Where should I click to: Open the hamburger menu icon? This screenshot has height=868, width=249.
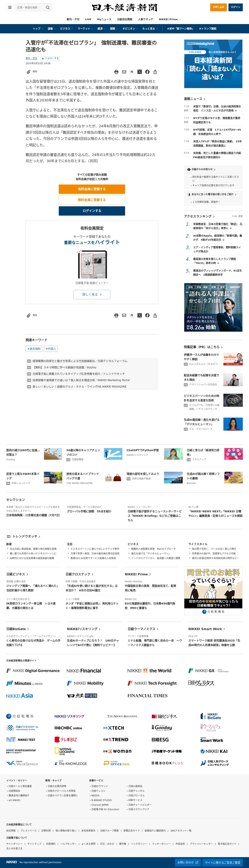pos(10,7)
